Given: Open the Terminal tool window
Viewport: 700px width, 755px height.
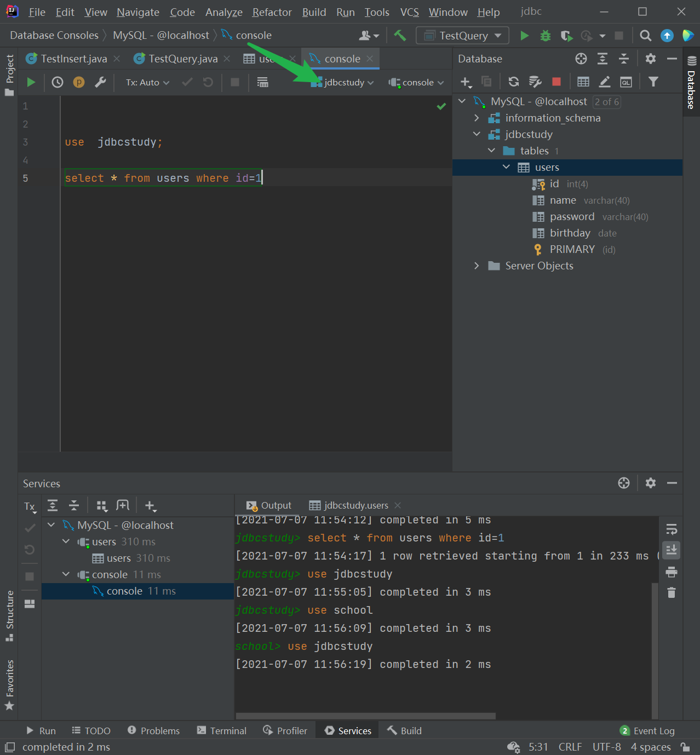Looking at the screenshot, I should (222, 730).
